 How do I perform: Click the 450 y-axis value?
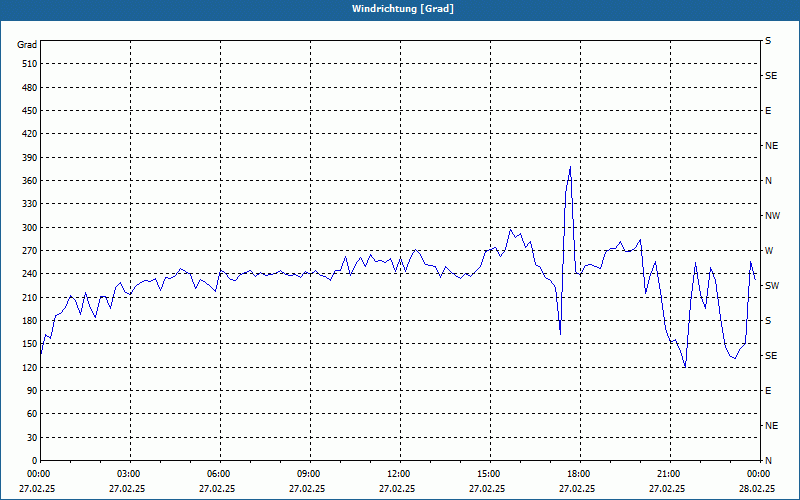pos(30,111)
